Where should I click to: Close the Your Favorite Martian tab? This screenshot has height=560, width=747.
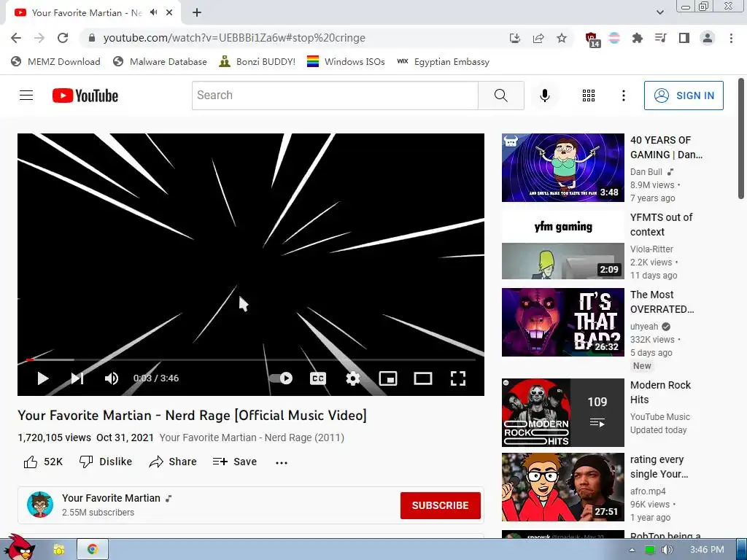(169, 12)
